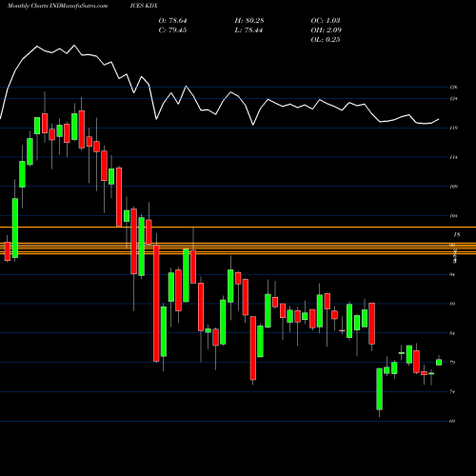Click the 124 price axis label
Viewport: 476px width, 476px height.
[x=453, y=99]
